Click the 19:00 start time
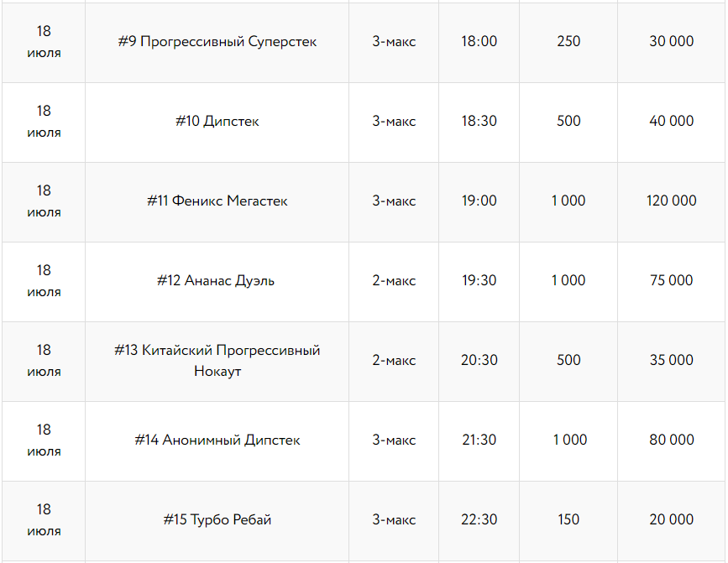 tap(479, 201)
